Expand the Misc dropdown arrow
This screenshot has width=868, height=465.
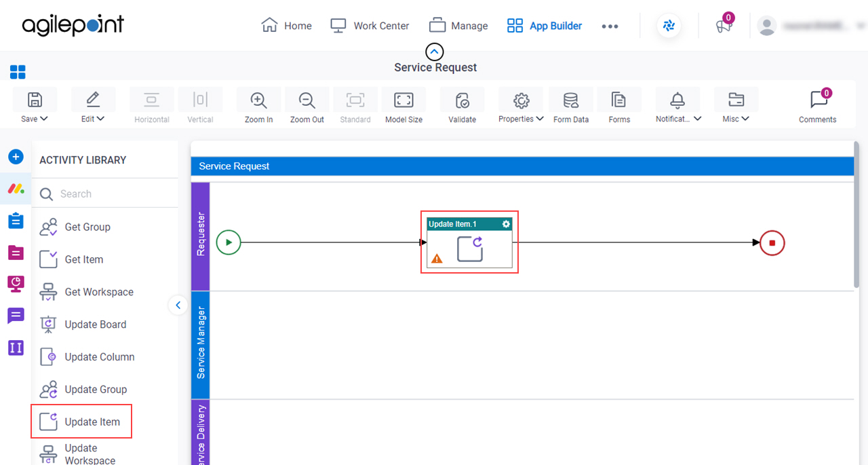[745, 119]
